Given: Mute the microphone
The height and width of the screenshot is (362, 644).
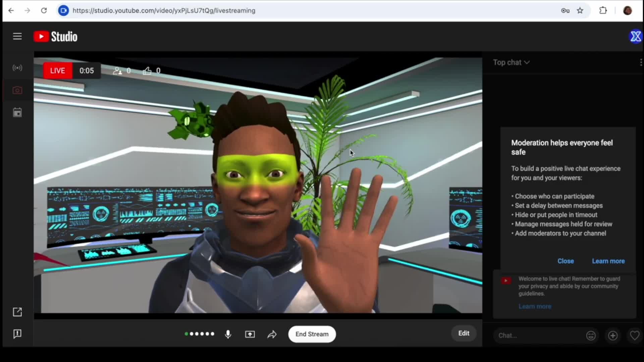Looking at the screenshot, I should click(228, 334).
